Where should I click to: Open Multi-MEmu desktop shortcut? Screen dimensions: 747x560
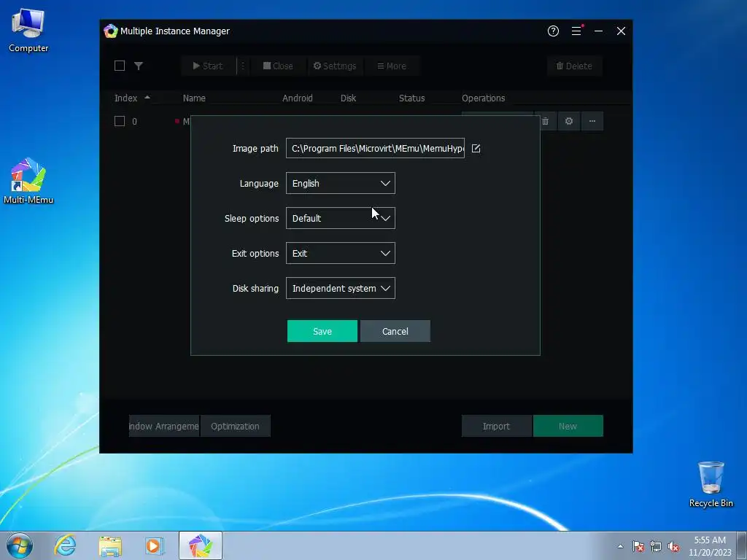[x=28, y=181]
